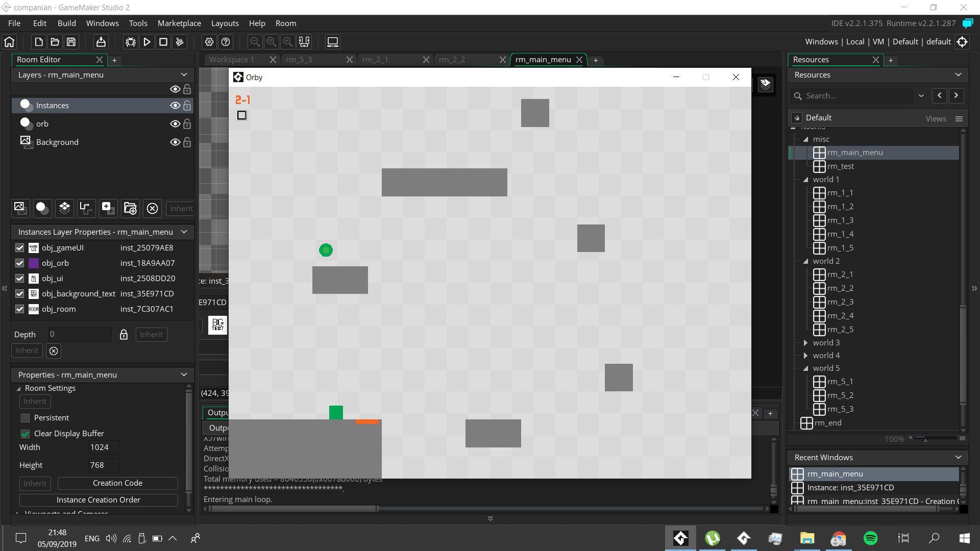The height and width of the screenshot is (551, 980).
Task: Create a new tile layer icon
Action: coord(64,208)
